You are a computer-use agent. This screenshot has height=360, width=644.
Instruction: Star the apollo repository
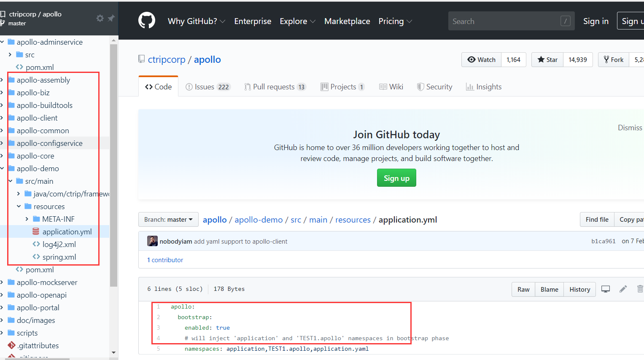tap(547, 60)
